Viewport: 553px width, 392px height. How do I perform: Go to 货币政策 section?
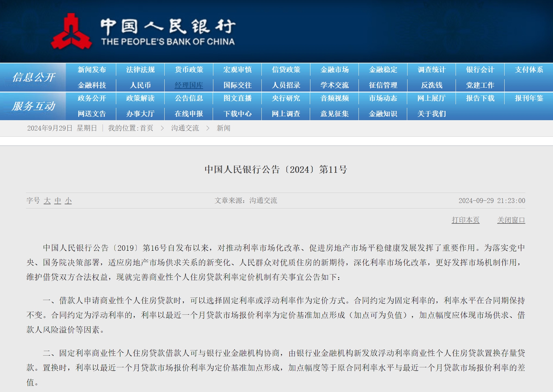click(189, 70)
